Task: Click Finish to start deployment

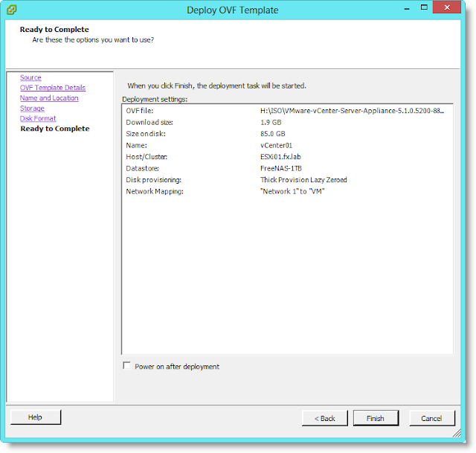Action: click(x=376, y=418)
